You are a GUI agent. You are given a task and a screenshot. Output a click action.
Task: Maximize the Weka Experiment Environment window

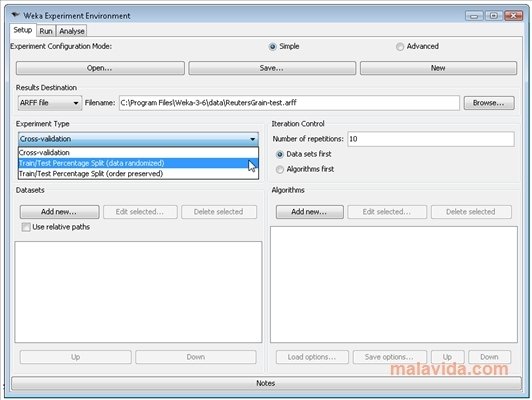tap(494, 16)
